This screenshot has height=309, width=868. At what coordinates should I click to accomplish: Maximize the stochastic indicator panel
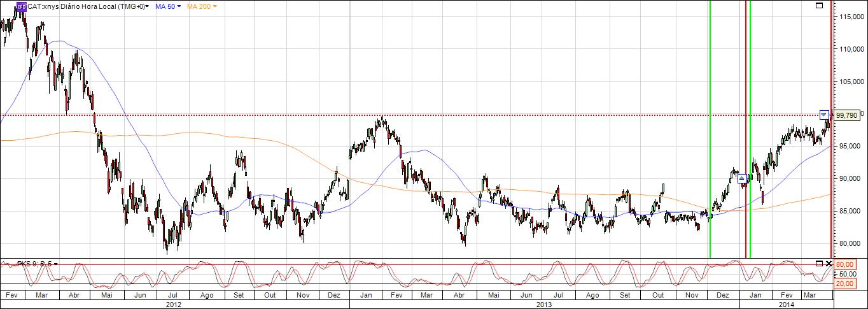pos(819,263)
